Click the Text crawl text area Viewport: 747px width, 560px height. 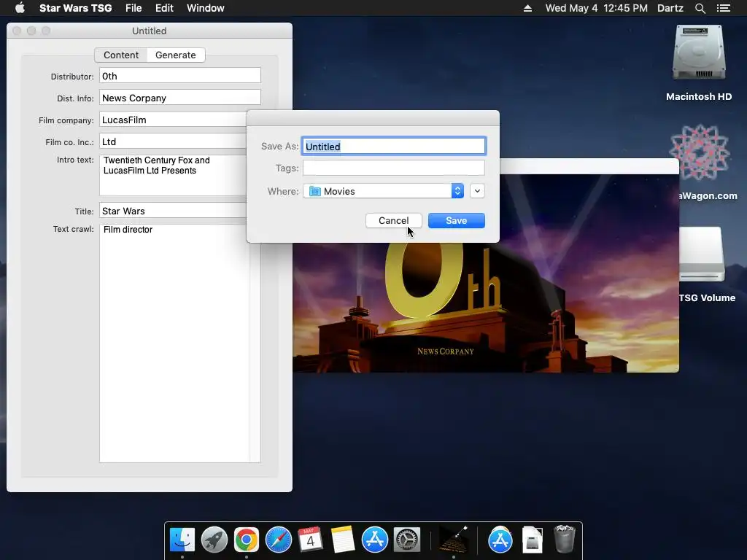click(x=174, y=343)
